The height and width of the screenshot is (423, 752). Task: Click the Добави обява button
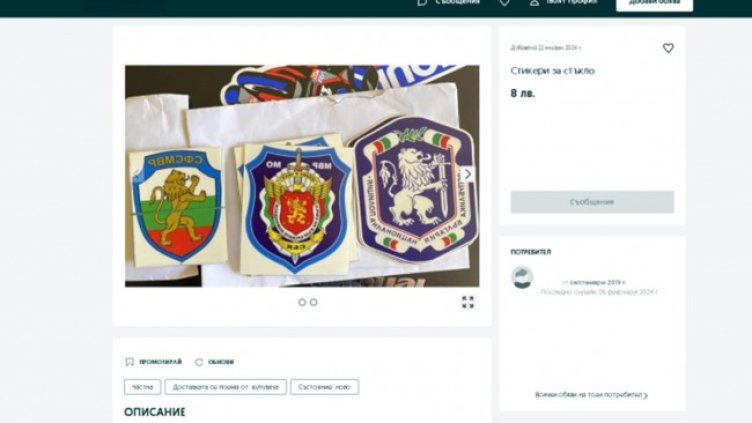click(654, 4)
